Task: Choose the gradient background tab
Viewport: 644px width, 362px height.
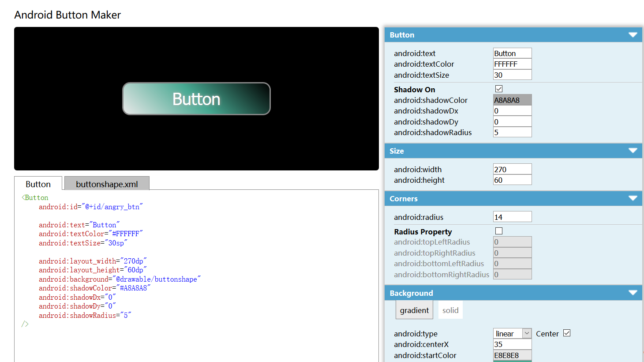Action: tap(414, 310)
